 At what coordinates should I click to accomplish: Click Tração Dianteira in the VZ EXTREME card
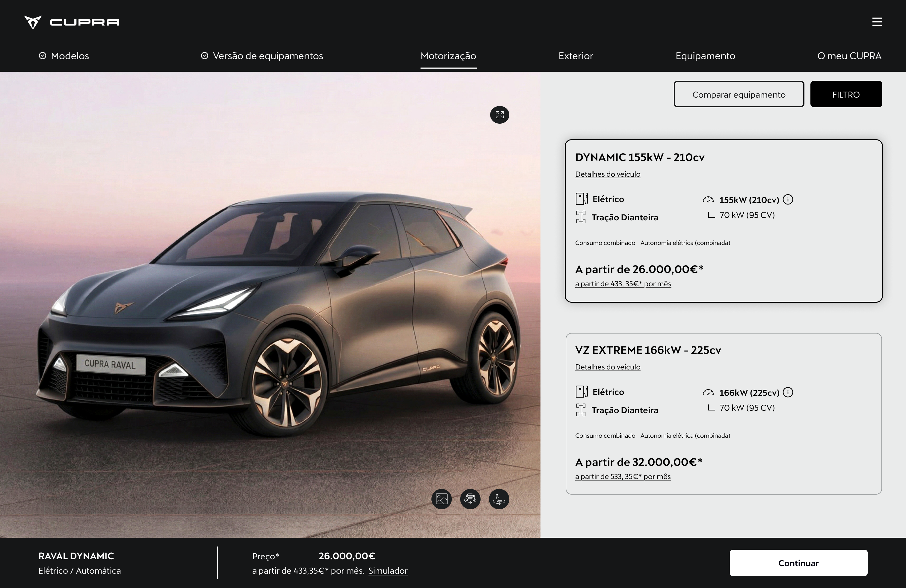click(625, 410)
